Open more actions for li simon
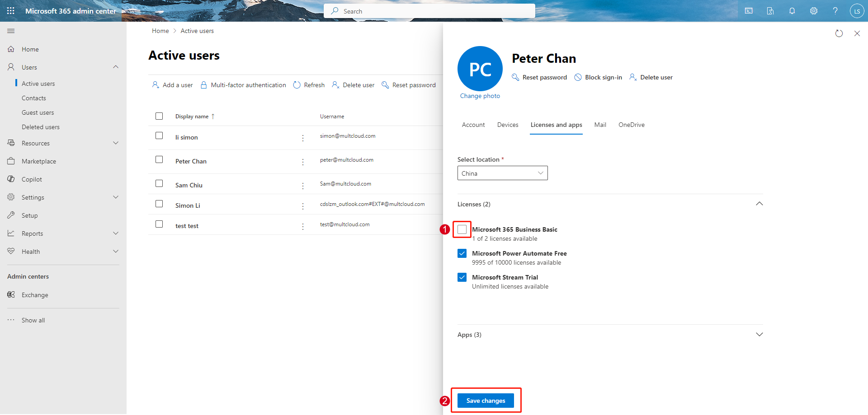Viewport: 868px width, 415px height. click(303, 138)
